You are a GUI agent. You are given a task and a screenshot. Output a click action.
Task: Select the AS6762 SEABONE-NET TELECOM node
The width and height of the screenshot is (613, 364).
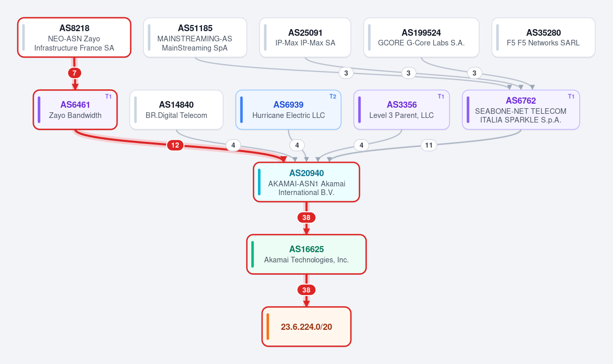[x=521, y=110]
